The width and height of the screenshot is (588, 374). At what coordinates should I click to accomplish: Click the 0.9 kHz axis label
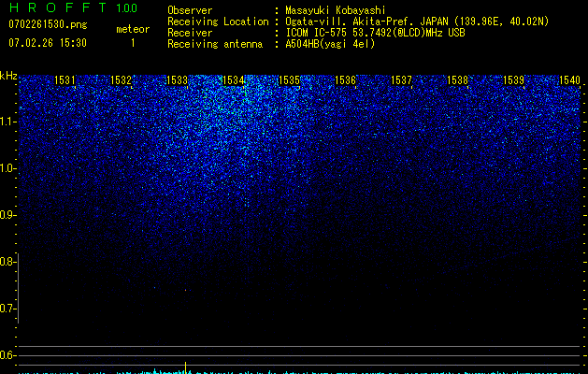click(x=7, y=215)
